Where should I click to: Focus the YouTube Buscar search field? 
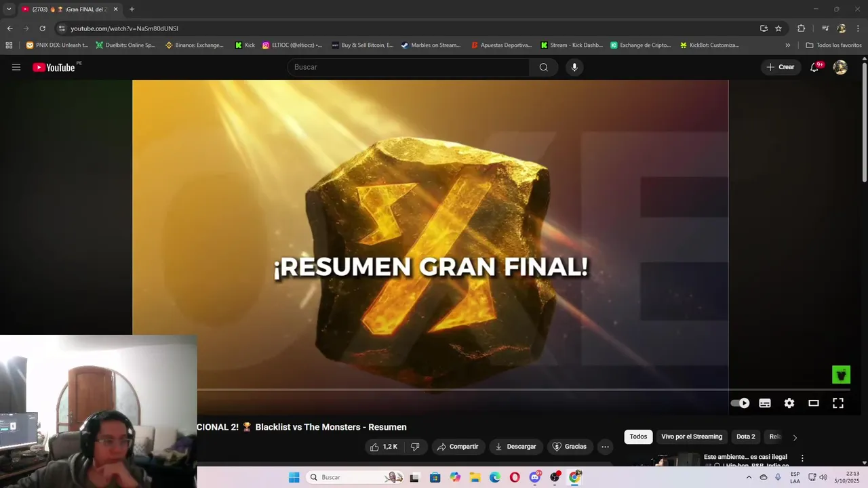[x=409, y=67]
